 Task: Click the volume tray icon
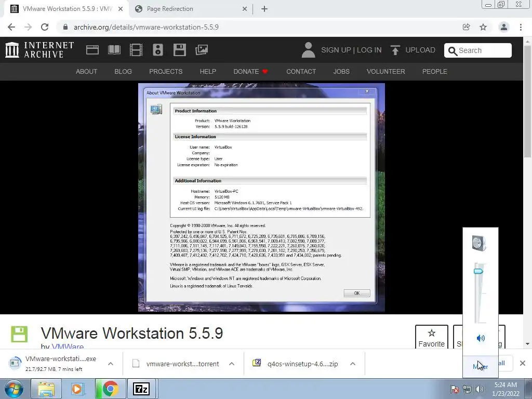click(480, 389)
